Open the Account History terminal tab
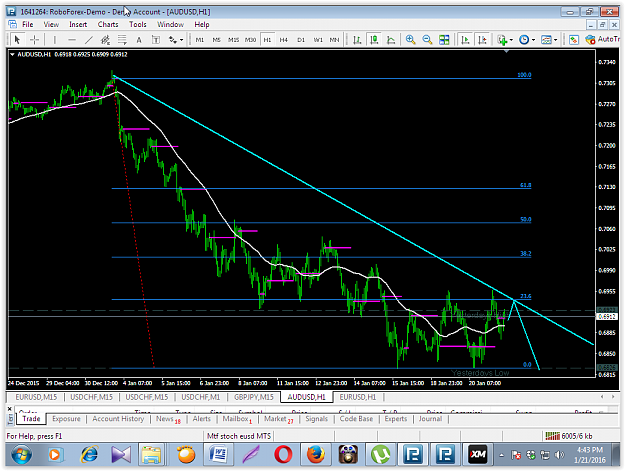 tap(118, 418)
